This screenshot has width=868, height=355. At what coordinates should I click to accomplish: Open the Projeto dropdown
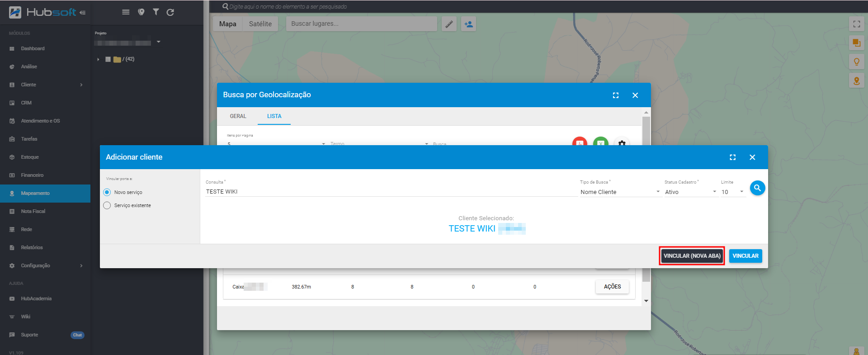pos(127,42)
